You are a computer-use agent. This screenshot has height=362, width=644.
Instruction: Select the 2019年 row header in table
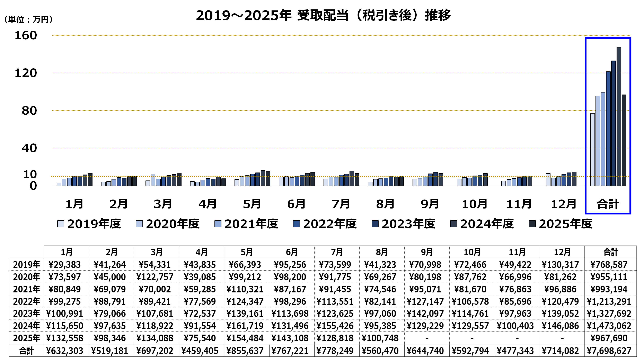tap(26, 265)
